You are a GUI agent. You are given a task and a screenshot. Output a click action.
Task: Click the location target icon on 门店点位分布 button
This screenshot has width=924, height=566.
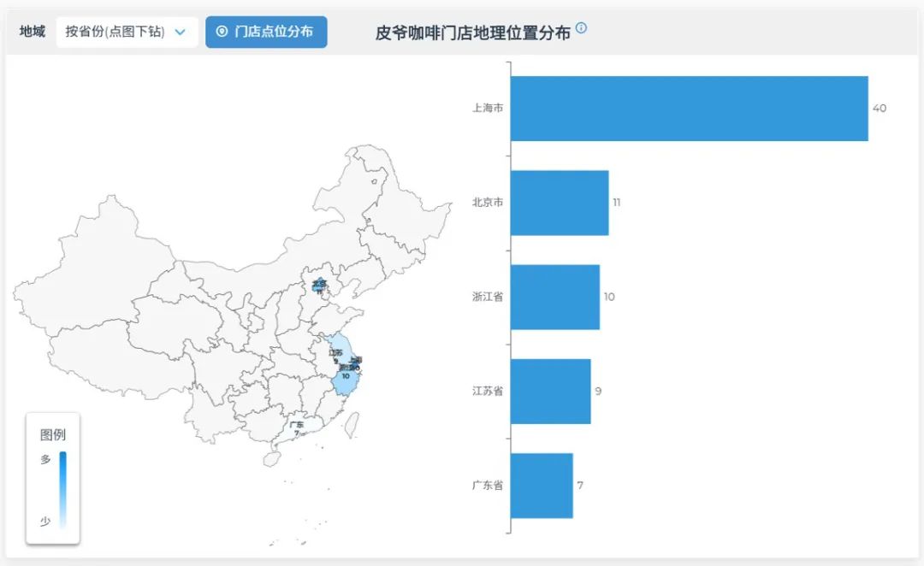(x=222, y=32)
